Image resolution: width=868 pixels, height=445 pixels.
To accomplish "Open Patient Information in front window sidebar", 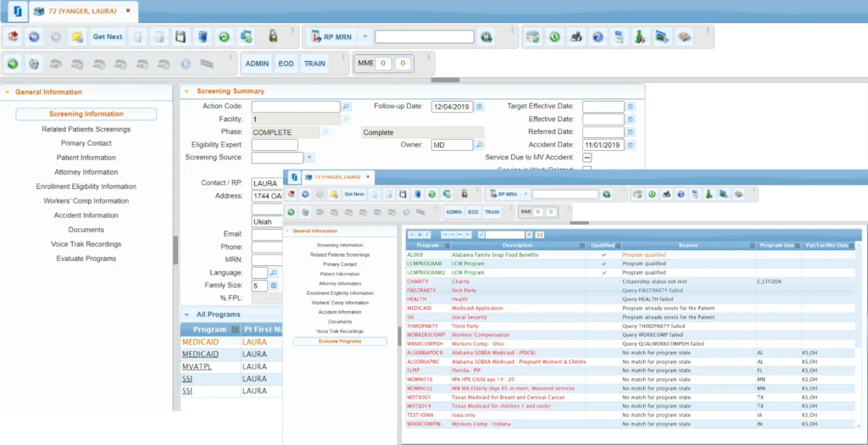I will tap(340, 274).
